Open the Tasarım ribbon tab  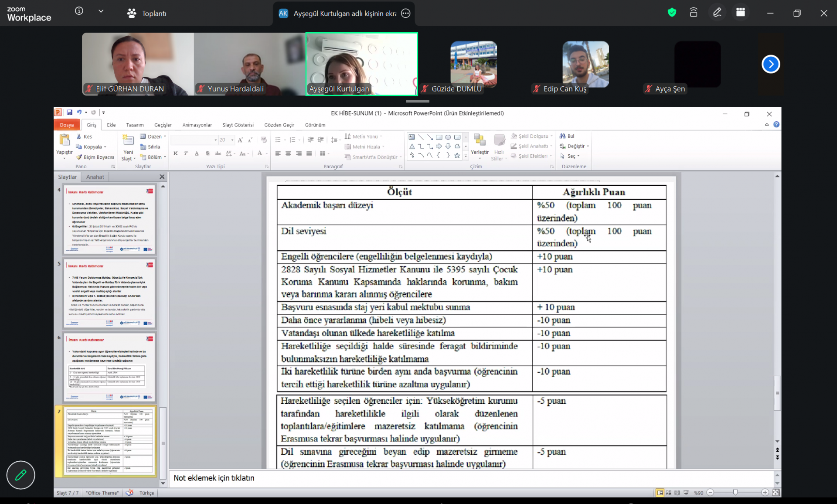point(135,125)
